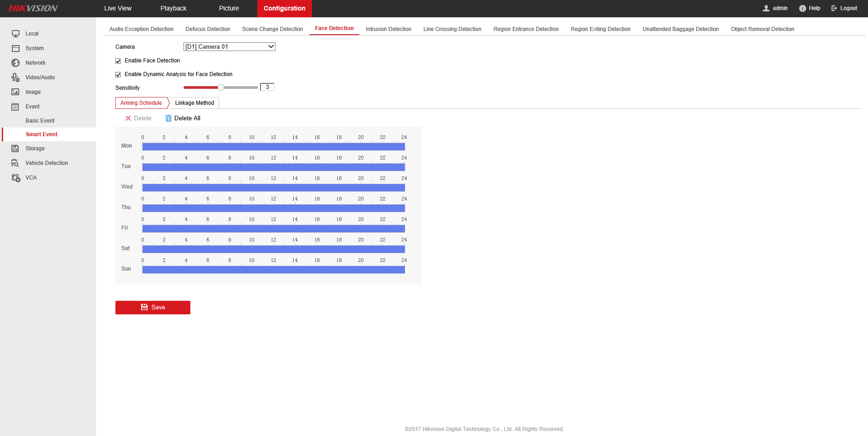
Task: Click the Sensitivity slider handle
Action: pos(221,87)
